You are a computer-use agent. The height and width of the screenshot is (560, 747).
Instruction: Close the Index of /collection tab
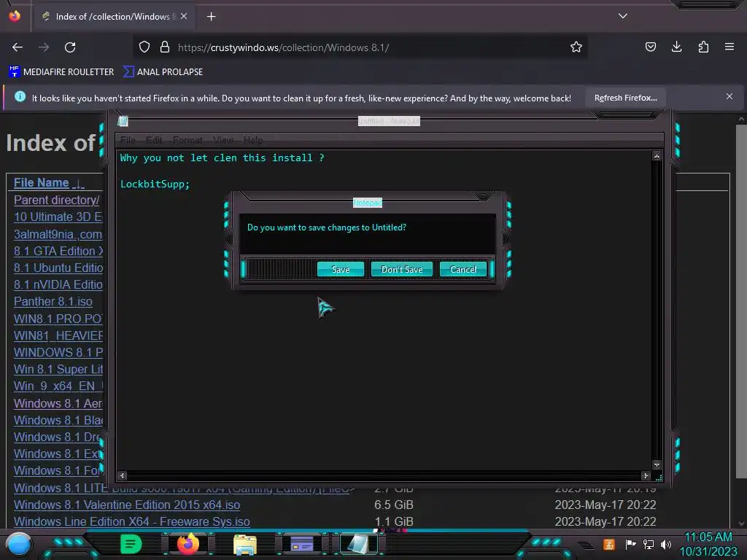coord(184,16)
